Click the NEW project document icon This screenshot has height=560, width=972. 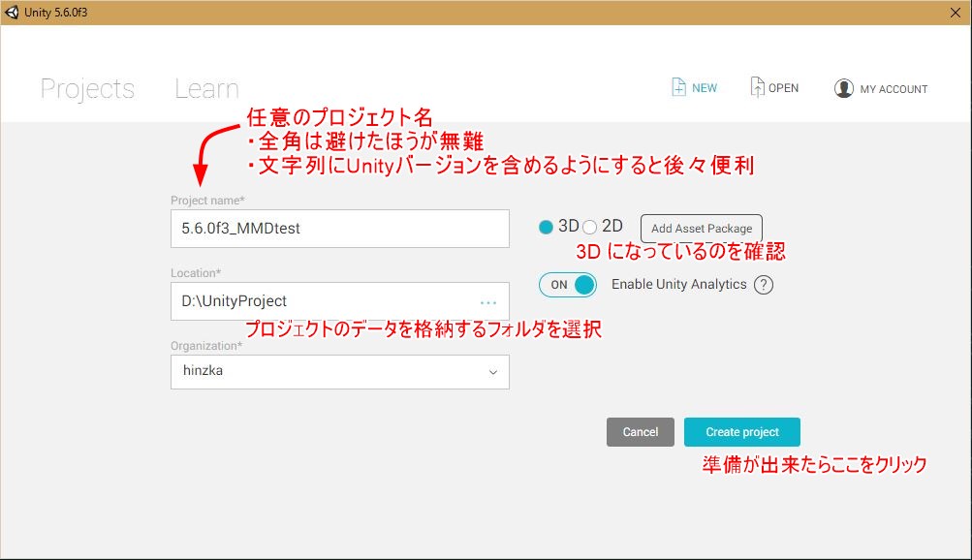pos(678,87)
